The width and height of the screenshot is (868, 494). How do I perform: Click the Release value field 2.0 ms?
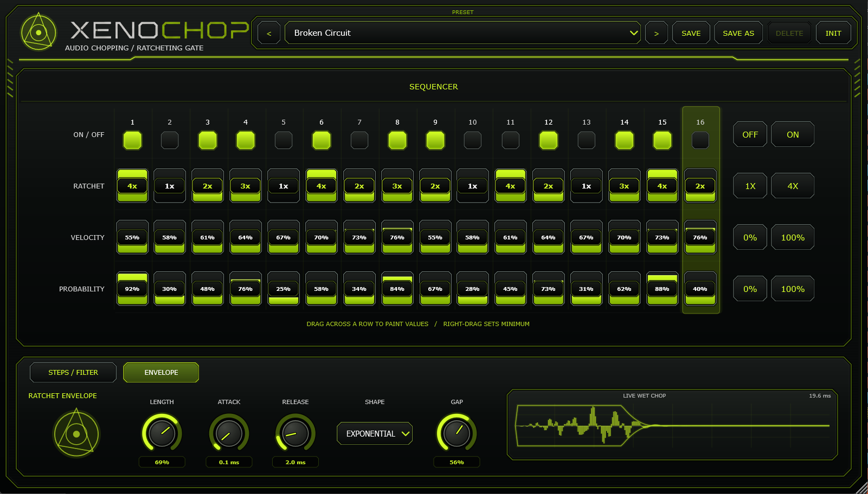coord(295,462)
